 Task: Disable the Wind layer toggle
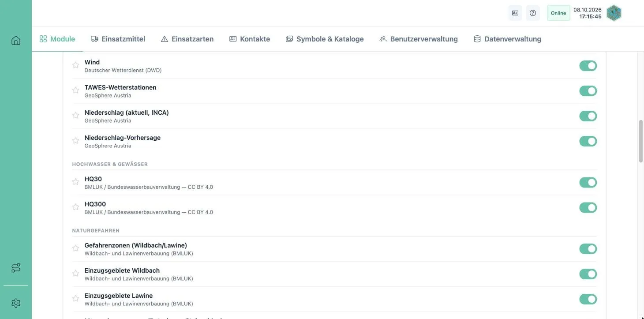[x=588, y=66]
